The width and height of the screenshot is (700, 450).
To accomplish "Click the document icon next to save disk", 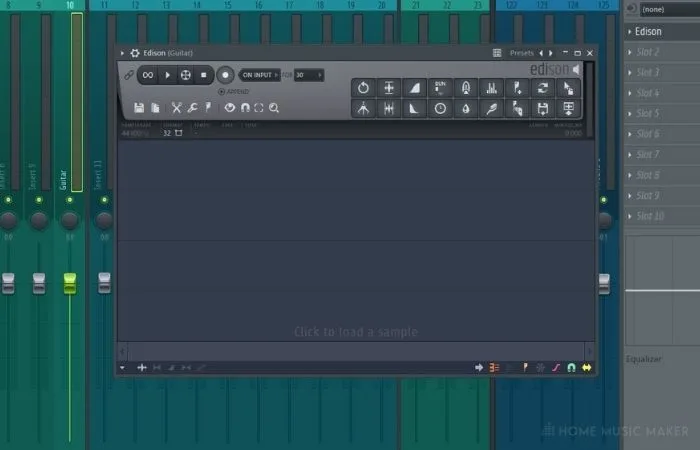I will pyautogui.click(x=155, y=108).
